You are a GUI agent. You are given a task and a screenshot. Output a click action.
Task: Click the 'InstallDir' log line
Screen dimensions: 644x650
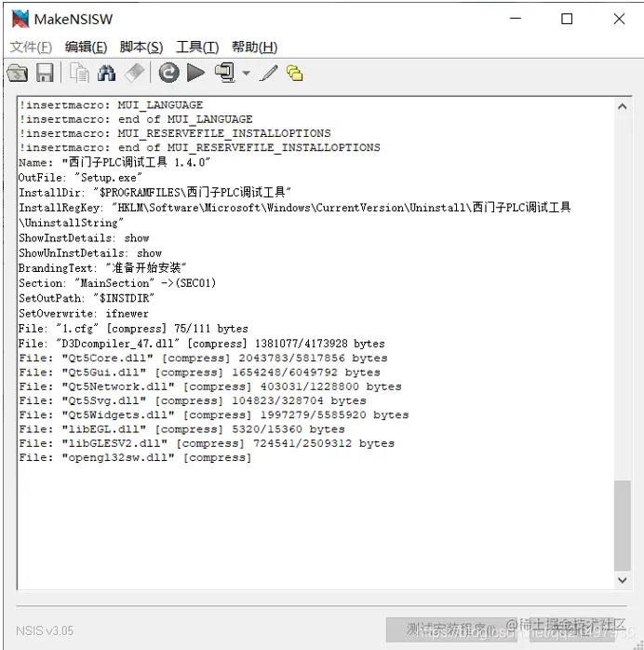[154, 193]
